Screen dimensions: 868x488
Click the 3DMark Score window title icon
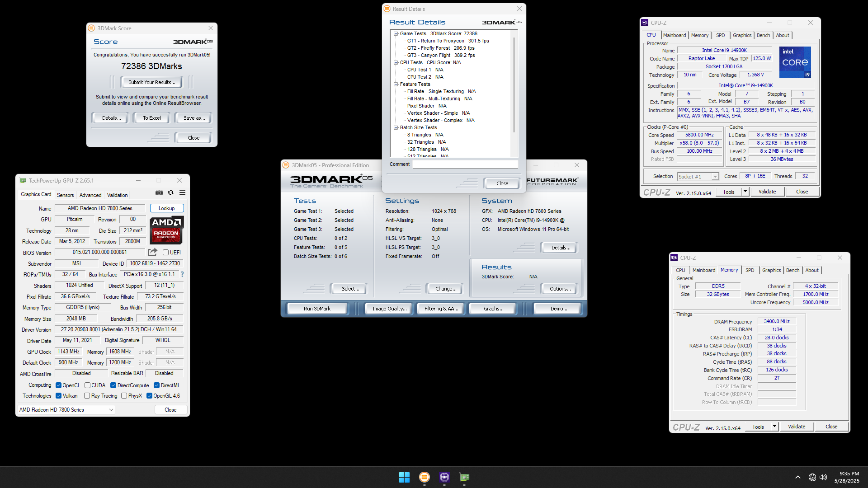point(92,28)
